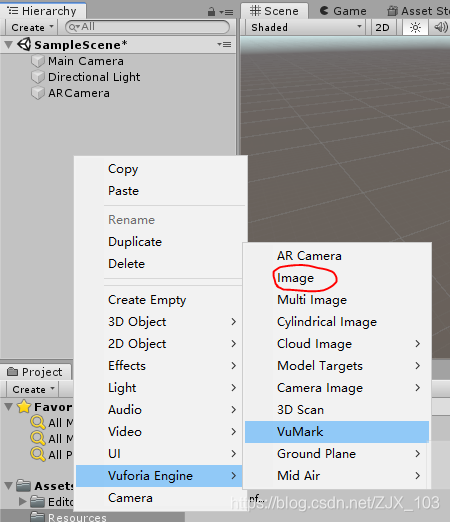Viewport: 450px width, 522px height.
Task: Expand Ground Plane submenu
Action: point(337,454)
